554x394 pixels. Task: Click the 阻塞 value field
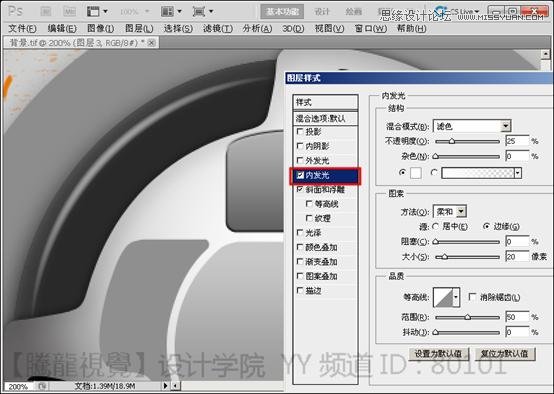(x=517, y=242)
